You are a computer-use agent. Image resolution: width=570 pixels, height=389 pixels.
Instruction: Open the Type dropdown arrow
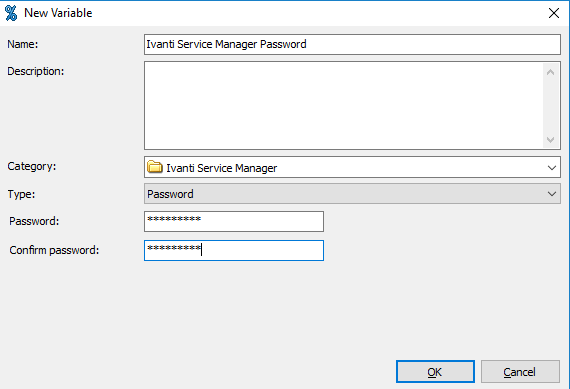[551, 194]
